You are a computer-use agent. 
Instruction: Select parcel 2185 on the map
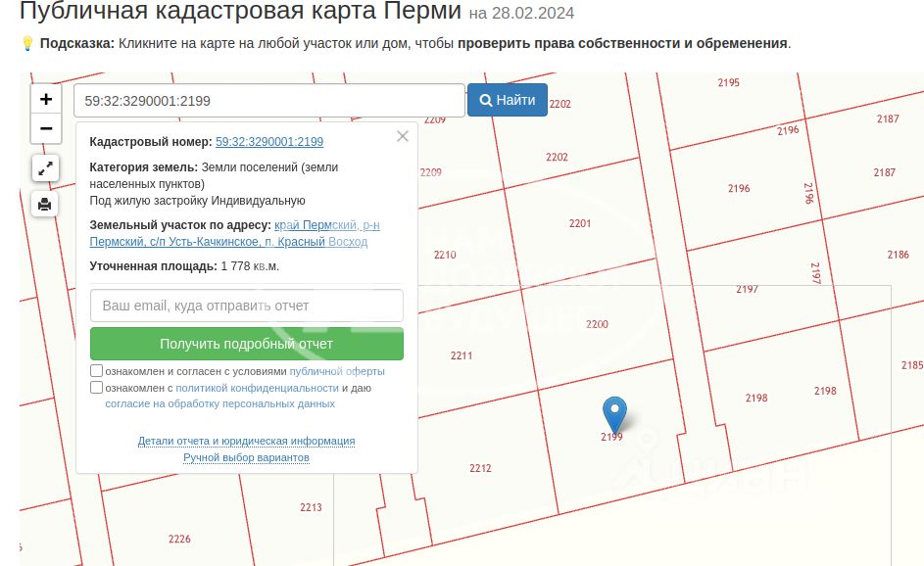coord(912,366)
